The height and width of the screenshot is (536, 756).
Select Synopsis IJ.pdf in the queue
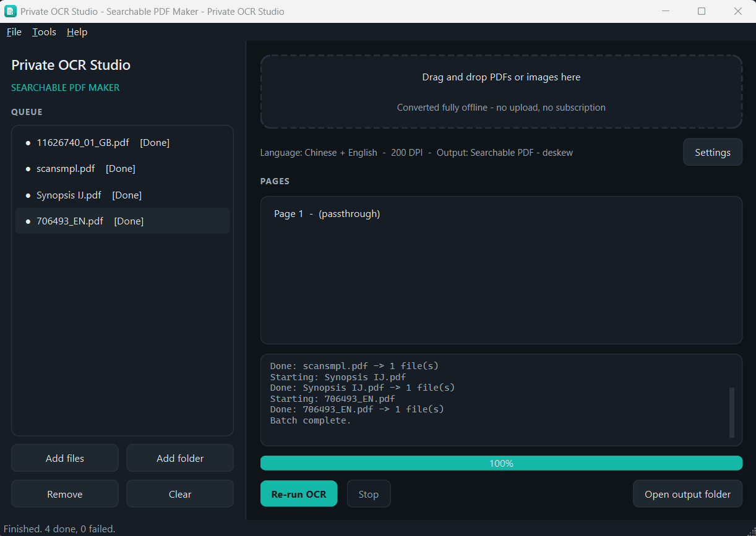(x=122, y=195)
